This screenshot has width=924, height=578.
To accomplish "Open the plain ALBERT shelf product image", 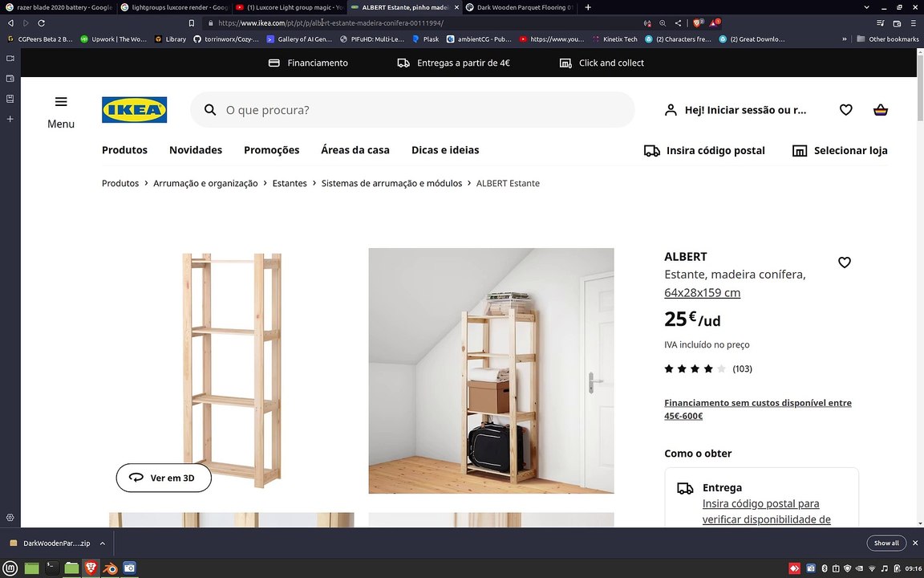I will tap(232, 370).
